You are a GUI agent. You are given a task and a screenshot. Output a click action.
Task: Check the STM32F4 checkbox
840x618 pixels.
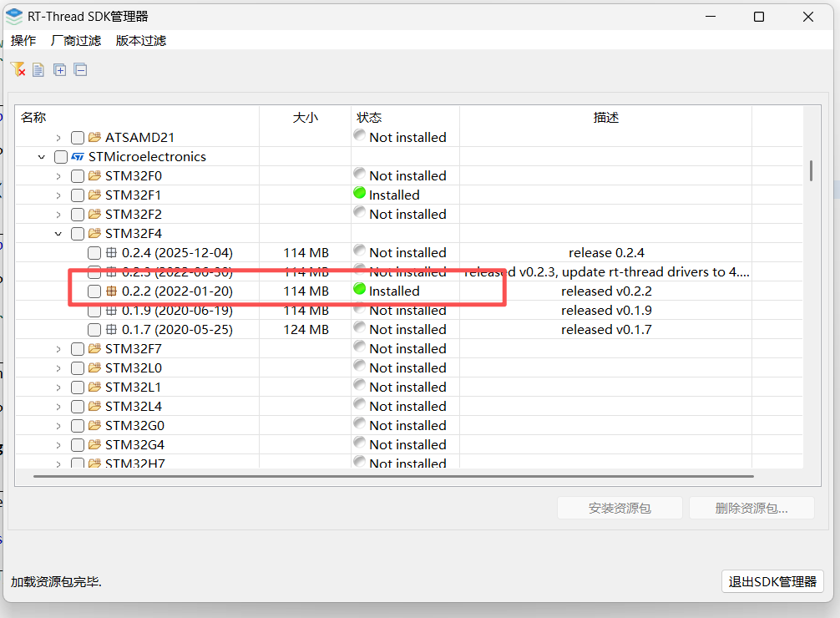pos(78,234)
